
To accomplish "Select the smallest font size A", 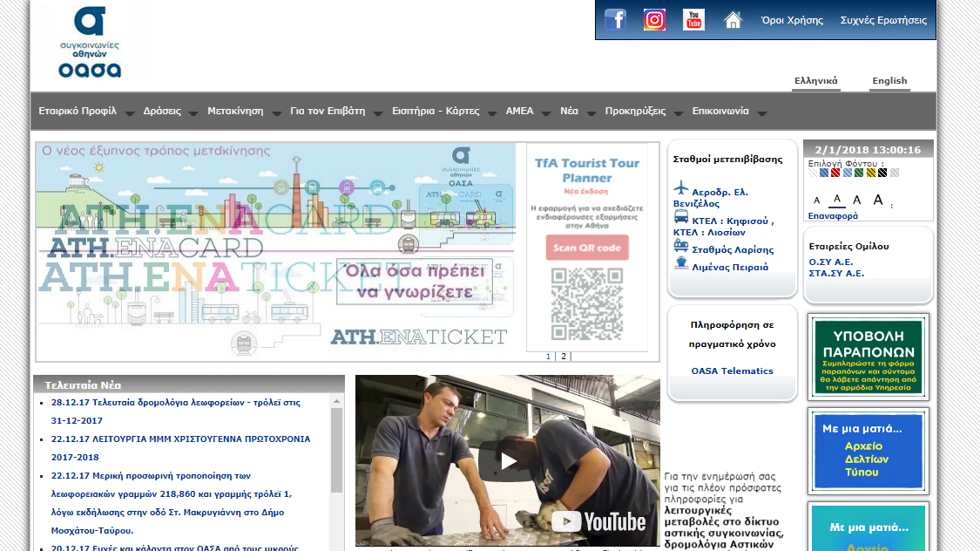I will [x=816, y=201].
